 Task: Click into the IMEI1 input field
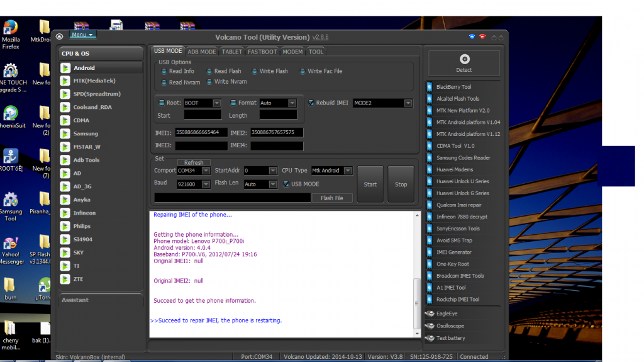pos(200,132)
